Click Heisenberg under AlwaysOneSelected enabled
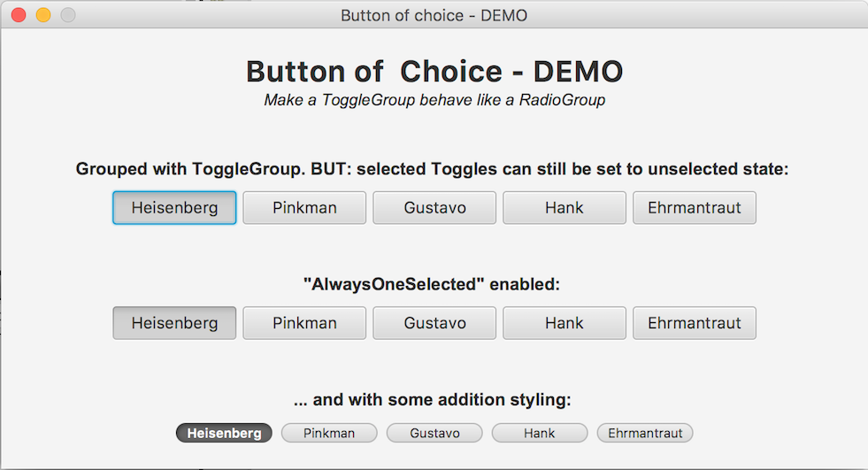 point(174,323)
